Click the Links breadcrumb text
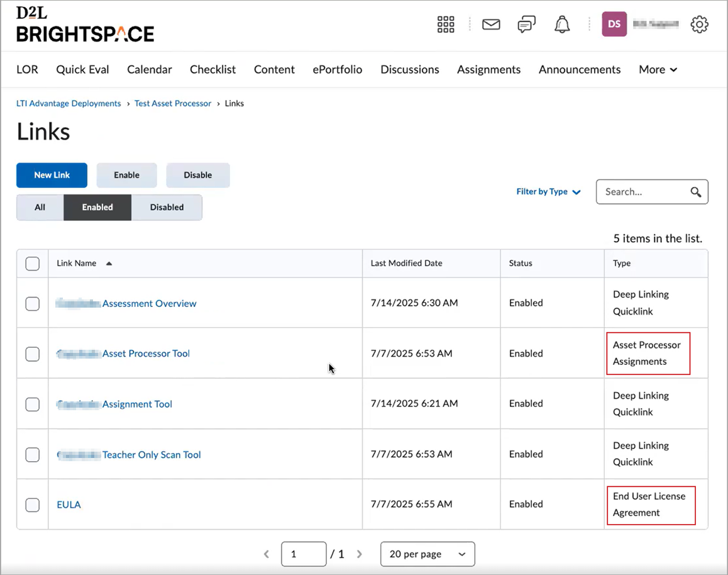Viewport: 728px width, 575px height. click(234, 104)
